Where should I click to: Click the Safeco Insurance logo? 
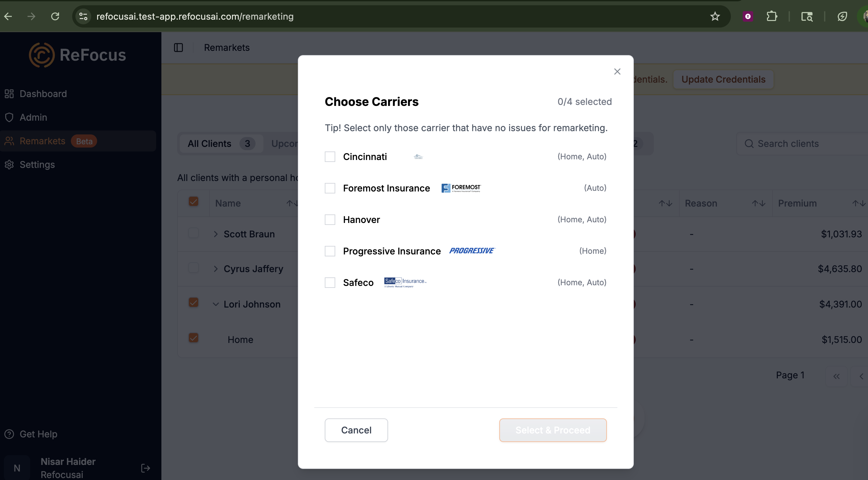pos(405,282)
